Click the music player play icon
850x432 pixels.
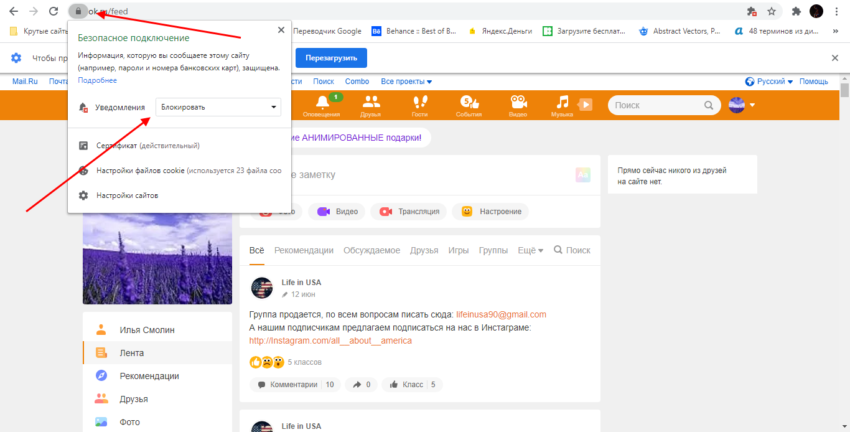point(585,105)
